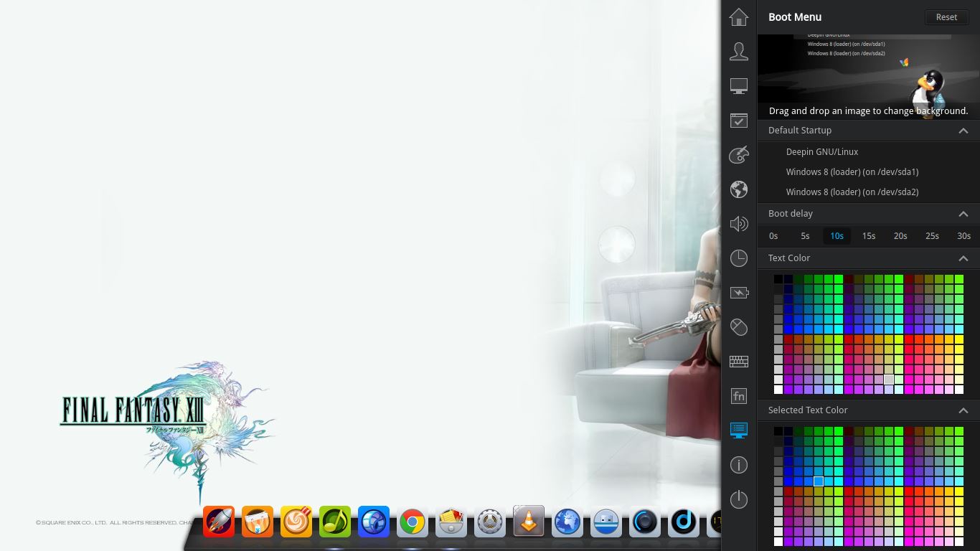Set boot delay to 30s
980x551 pixels.
tap(963, 235)
